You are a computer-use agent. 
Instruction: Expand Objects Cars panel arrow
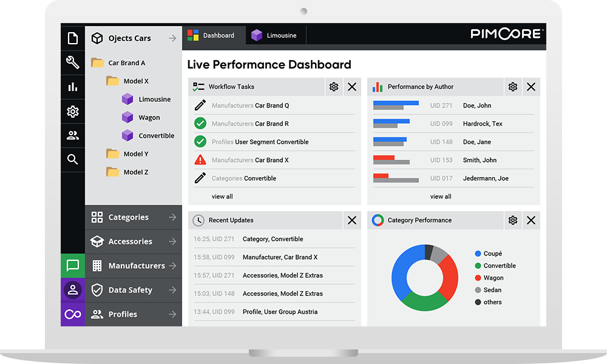(172, 38)
